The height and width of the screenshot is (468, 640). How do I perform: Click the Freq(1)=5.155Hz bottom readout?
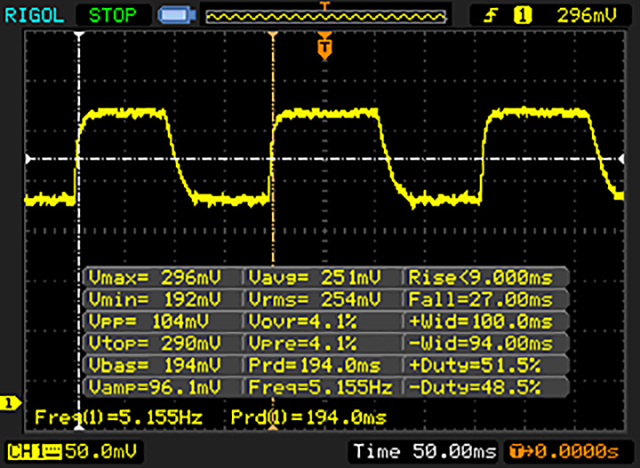119,417
